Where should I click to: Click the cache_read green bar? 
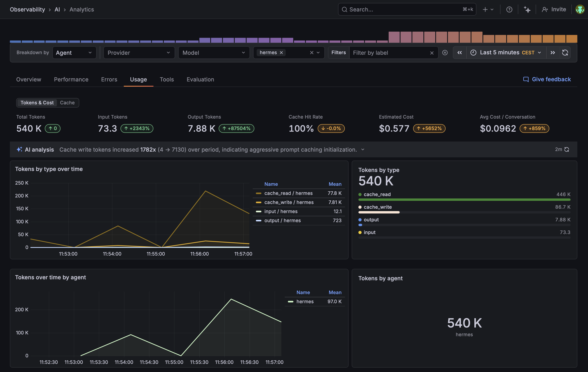click(464, 200)
